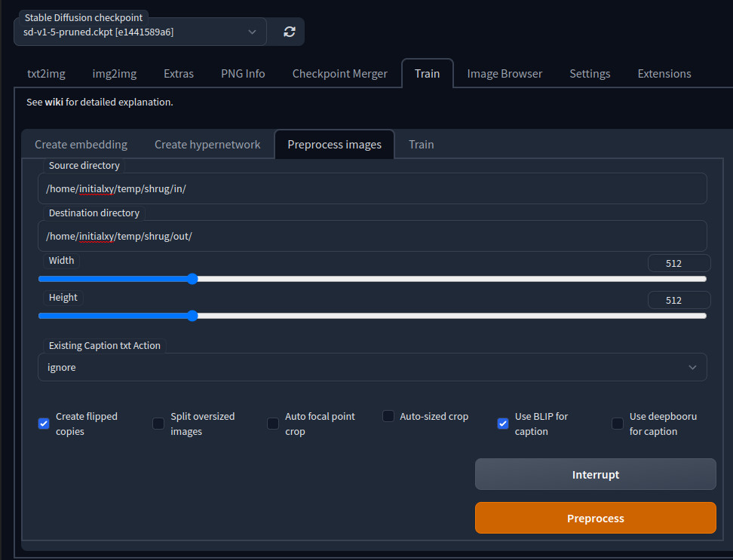Open the Extras tab

tap(179, 74)
